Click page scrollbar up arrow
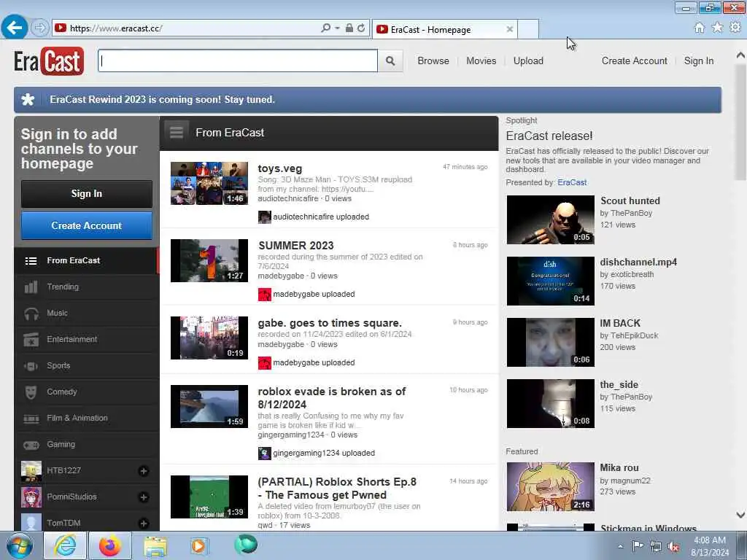Image resolution: width=747 pixels, height=560 pixels. pyautogui.click(x=740, y=55)
